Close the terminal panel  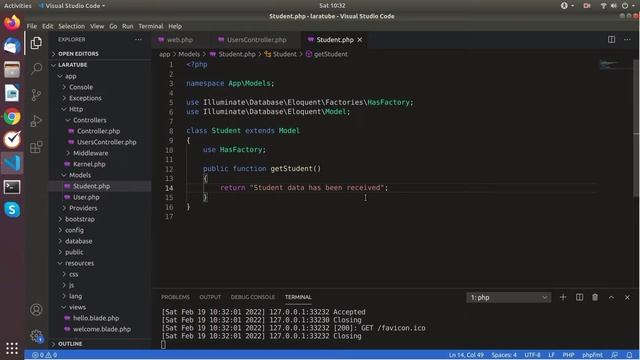point(627,298)
